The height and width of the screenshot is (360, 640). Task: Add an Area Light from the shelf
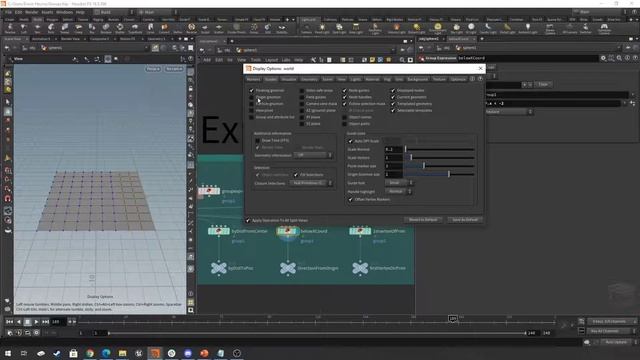point(356,29)
